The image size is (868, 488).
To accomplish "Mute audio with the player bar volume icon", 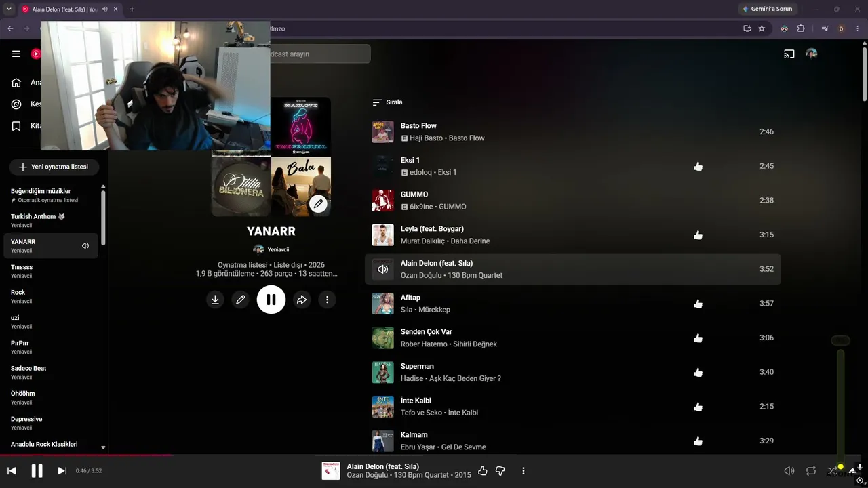I will tap(789, 470).
